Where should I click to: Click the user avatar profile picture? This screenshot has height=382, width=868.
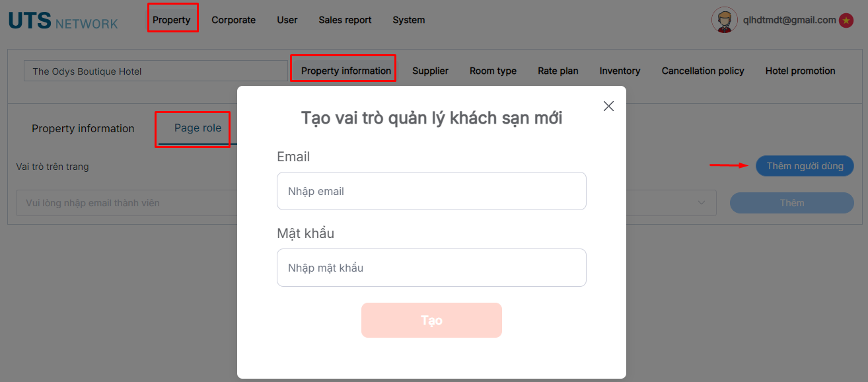tap(725, 20)
